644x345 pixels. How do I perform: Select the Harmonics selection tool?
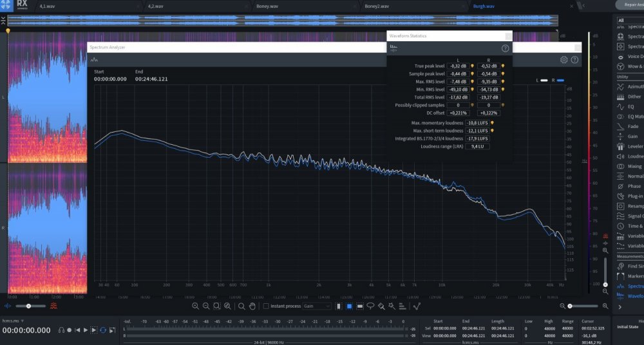click(x=402, y=306)
